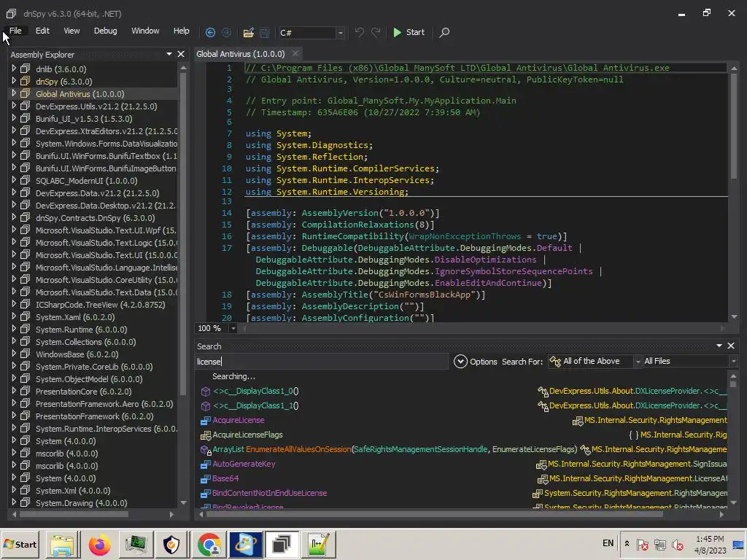Click the System.Runtime (6.0.0.0) assembly icon
Viewport: 747px width, 560px height.
coord(26,329)
